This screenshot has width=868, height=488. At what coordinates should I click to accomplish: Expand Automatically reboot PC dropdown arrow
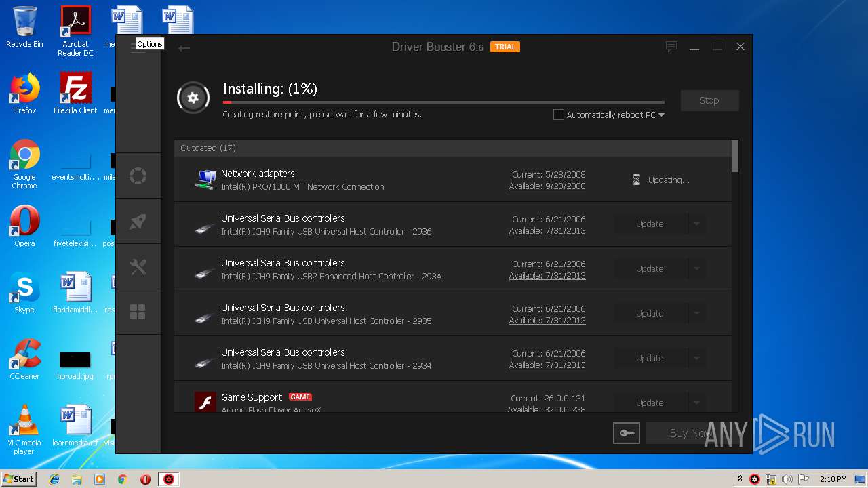(x=661, y=115)
